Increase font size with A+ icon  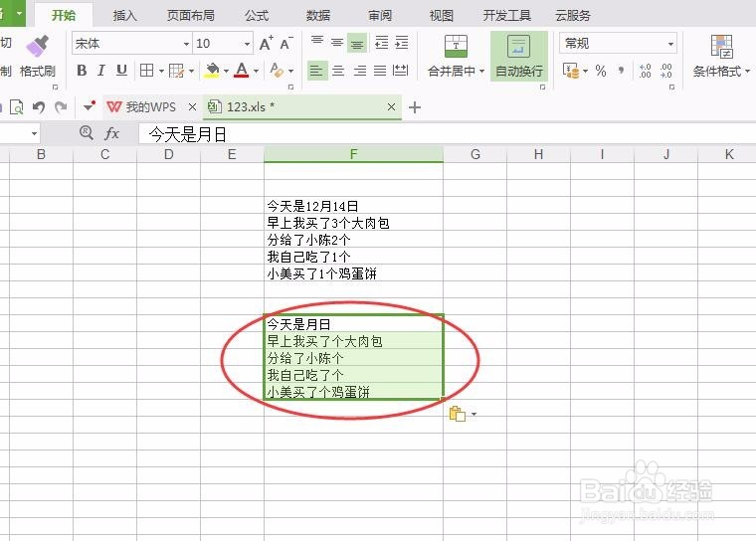(x=267, y=44)
